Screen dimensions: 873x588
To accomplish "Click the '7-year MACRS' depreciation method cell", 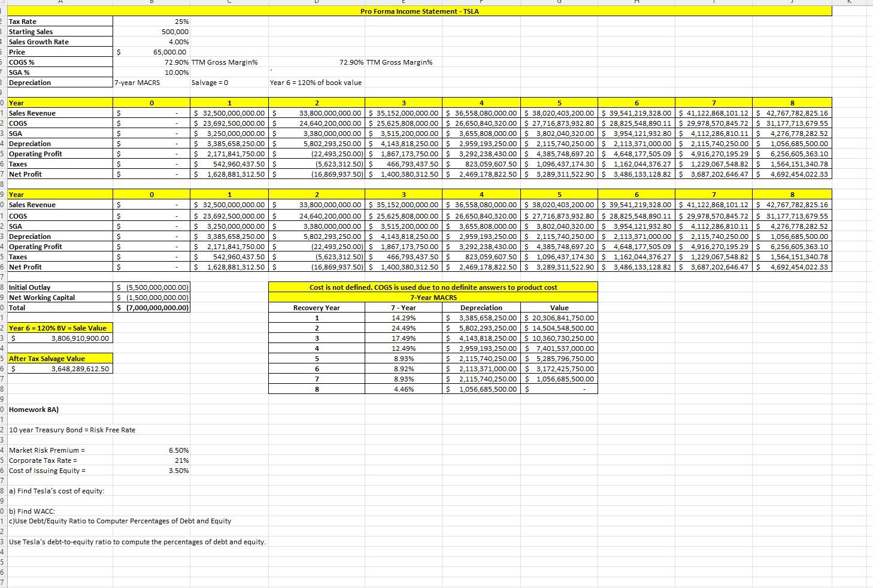I will (151, 83).
